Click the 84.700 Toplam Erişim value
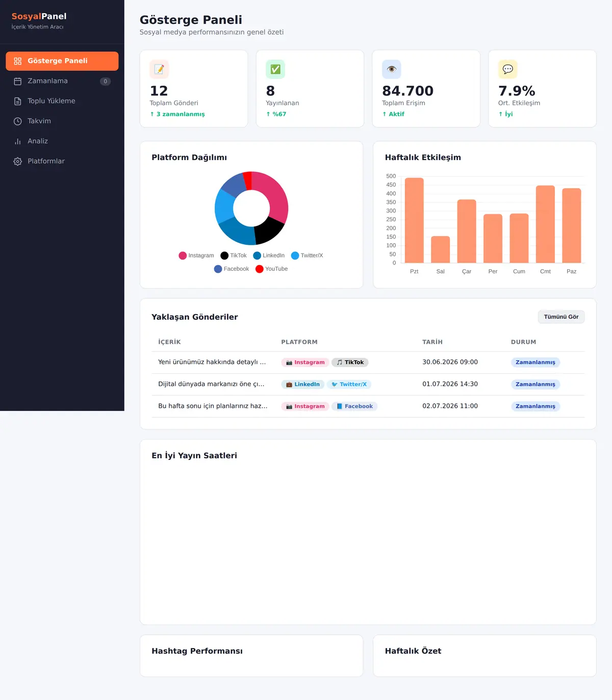612x700 pixels. coord(407,91)
